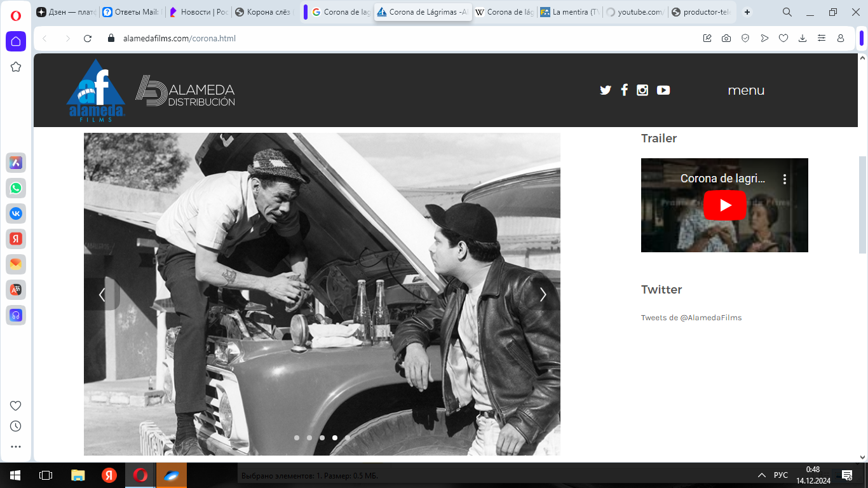Open Alameda Films Facebook page

click(x=624, y=90)
